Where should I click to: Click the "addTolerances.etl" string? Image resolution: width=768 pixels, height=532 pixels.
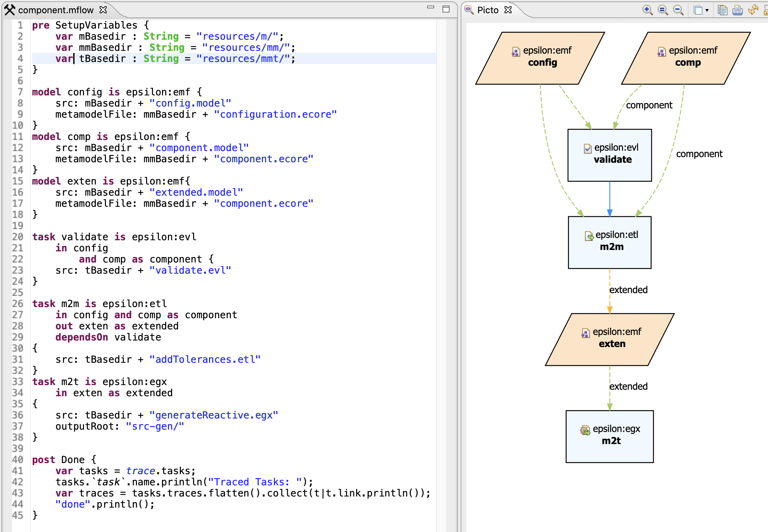tap(205, 359)
